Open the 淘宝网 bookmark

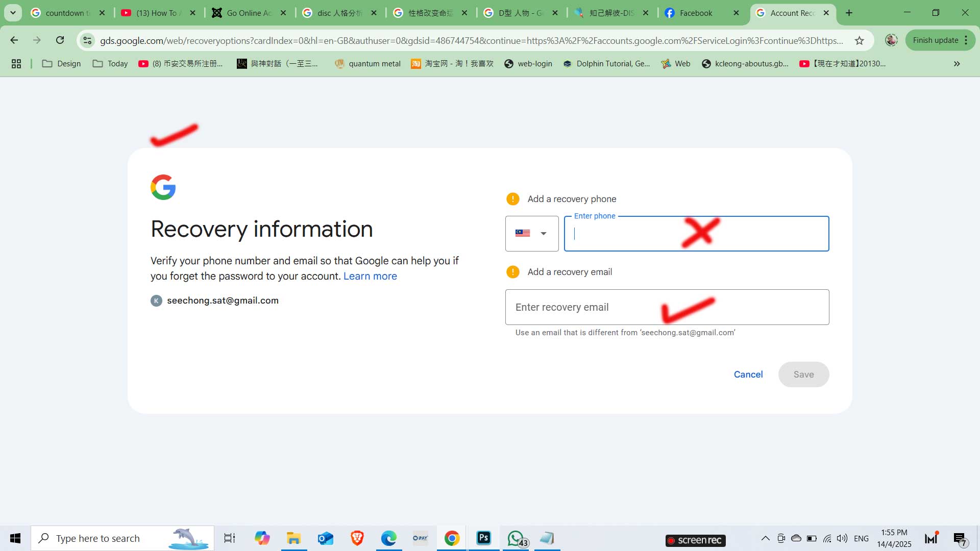tap(452, 64)
